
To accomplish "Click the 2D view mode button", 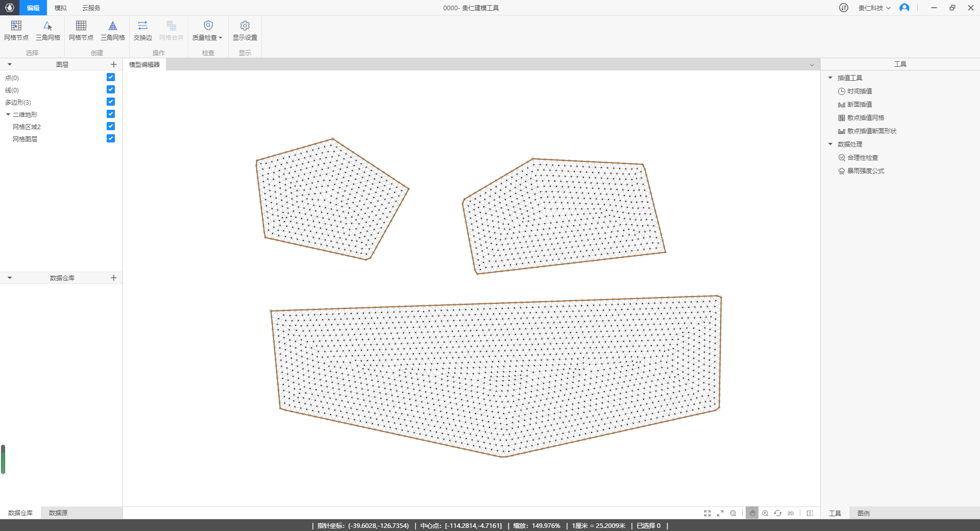I will pyautogui.click(x=791, y=513).
